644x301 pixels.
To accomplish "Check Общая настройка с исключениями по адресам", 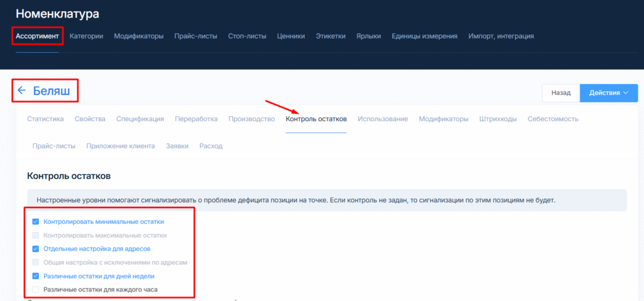I will (x=36, y=262).
